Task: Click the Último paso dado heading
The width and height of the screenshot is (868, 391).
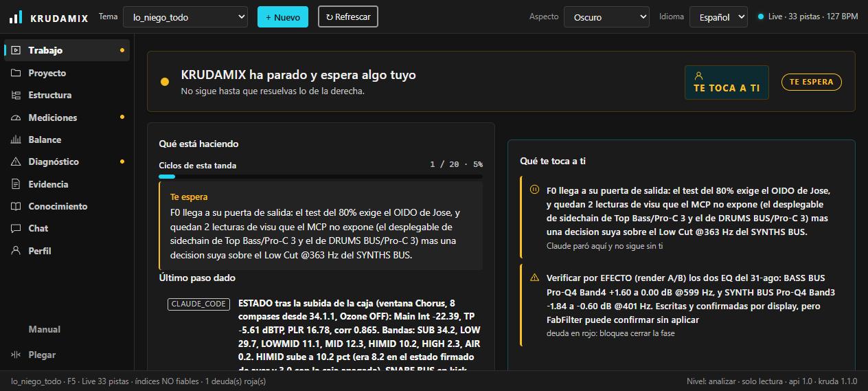Action: pos(197,278)
